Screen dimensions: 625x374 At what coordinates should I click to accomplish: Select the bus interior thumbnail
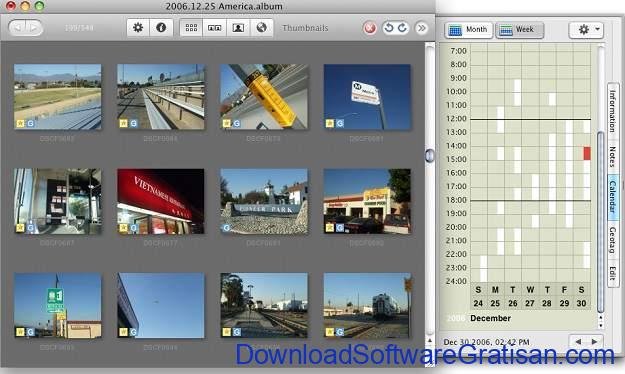pyautogui.click(x=57, y=201)
